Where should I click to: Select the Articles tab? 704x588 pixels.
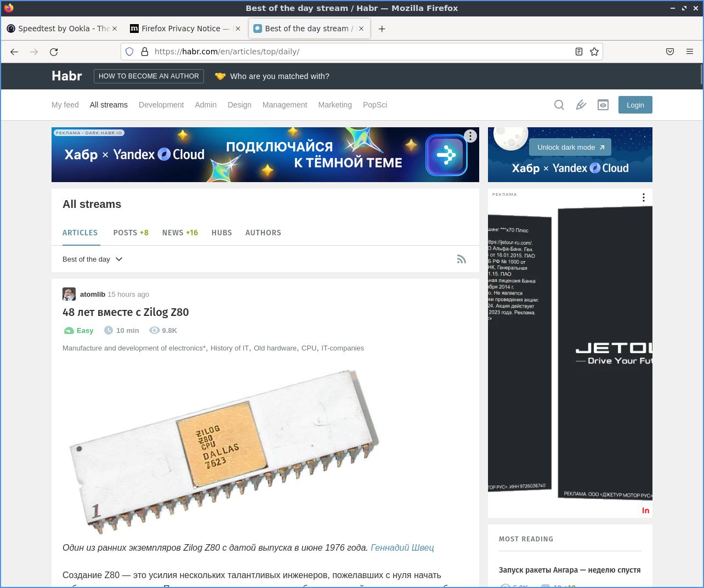pyautogui.click(x=80, y=233)
